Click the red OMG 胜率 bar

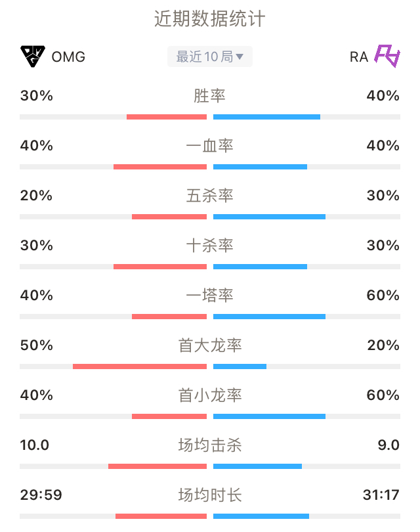(167, 117)
